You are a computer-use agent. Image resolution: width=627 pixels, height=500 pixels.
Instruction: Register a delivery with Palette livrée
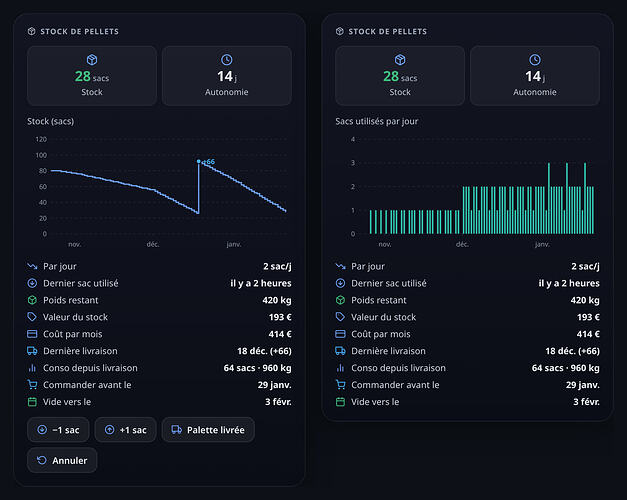pos(208,430)
